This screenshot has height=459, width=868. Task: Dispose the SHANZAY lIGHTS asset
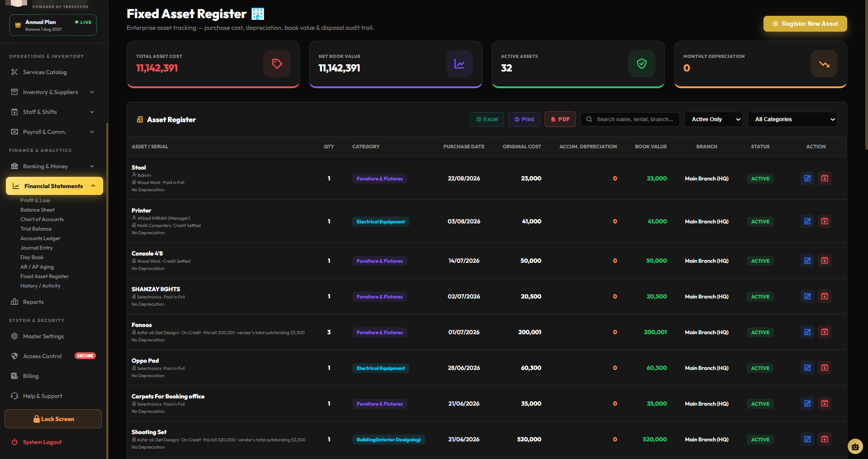pyautogui.click(x=825, y=296)
